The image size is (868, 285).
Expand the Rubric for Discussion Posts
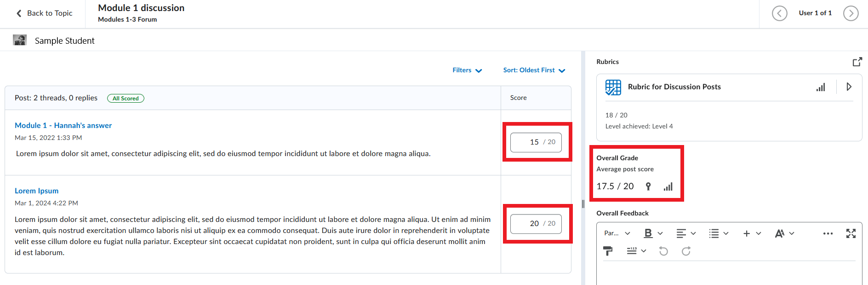[849, 87]
